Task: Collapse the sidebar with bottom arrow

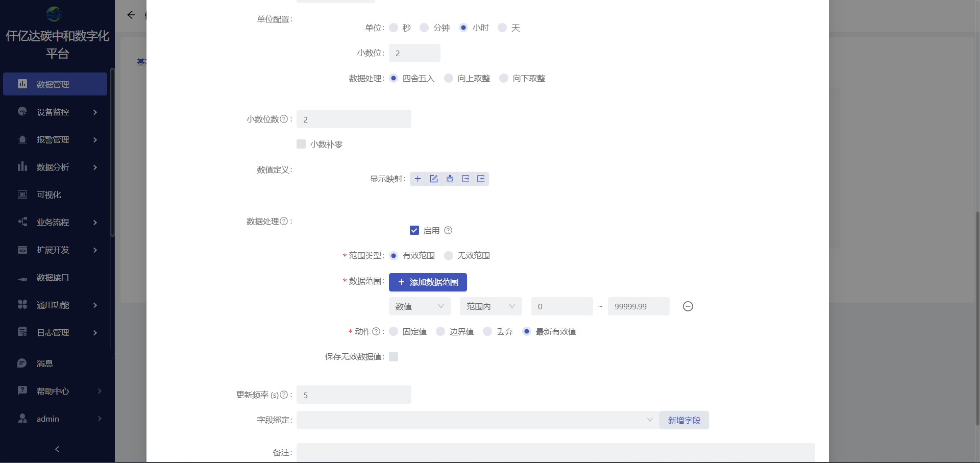Action: coord(57,449)
